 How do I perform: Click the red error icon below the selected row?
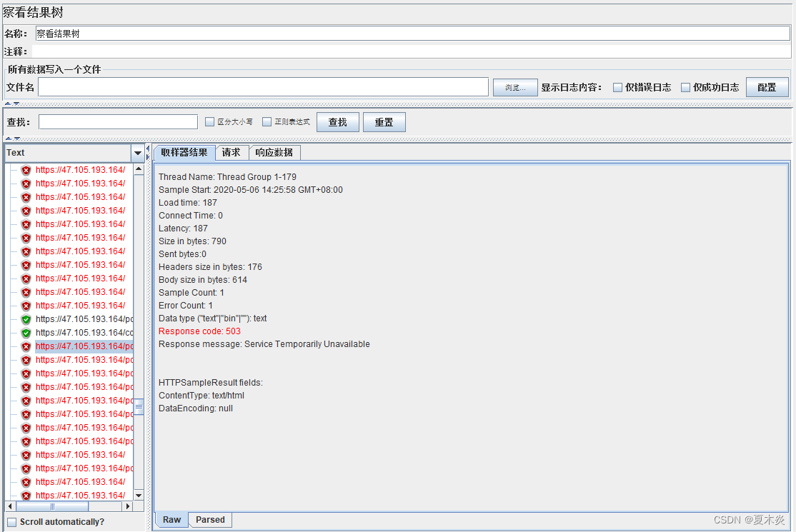pos(25,360)
